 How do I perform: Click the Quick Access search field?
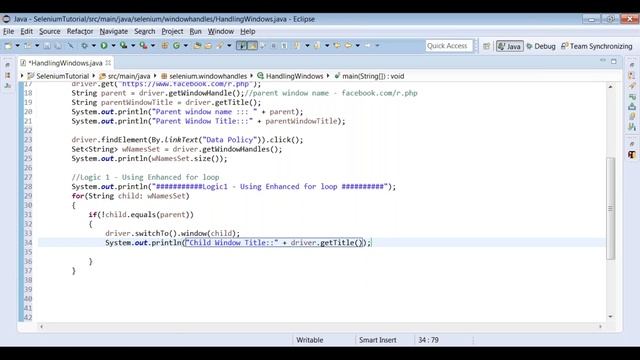coord(448,46)
